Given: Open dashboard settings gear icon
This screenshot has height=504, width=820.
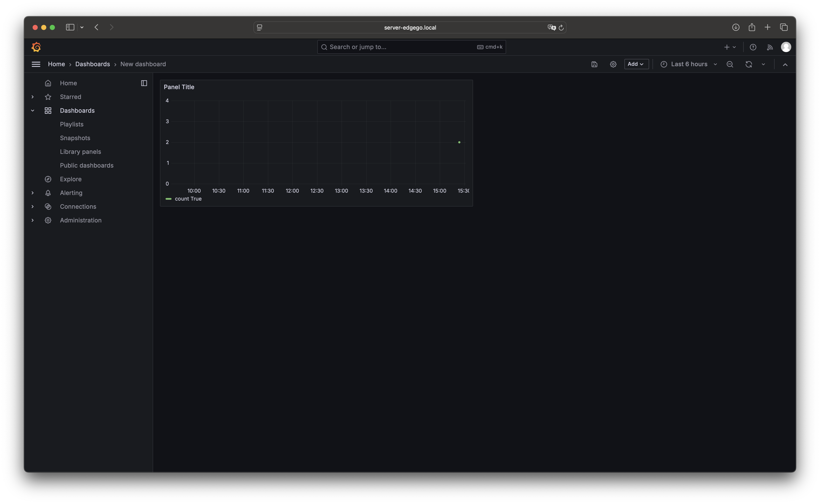Looking at the screenshot, I should (x=613, y=64).
